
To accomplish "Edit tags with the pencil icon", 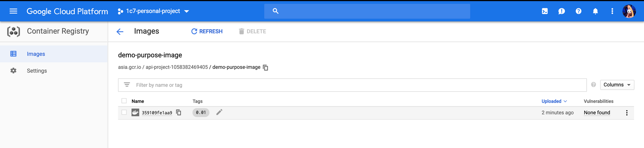I will pos(219,112).
